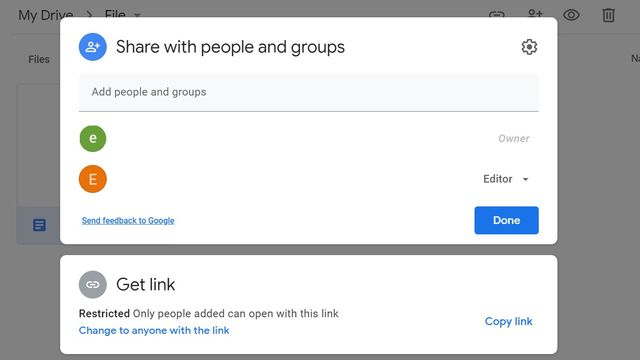Click the add person toolbar icon
Viewport: 640px width, 360px height.
535,13
